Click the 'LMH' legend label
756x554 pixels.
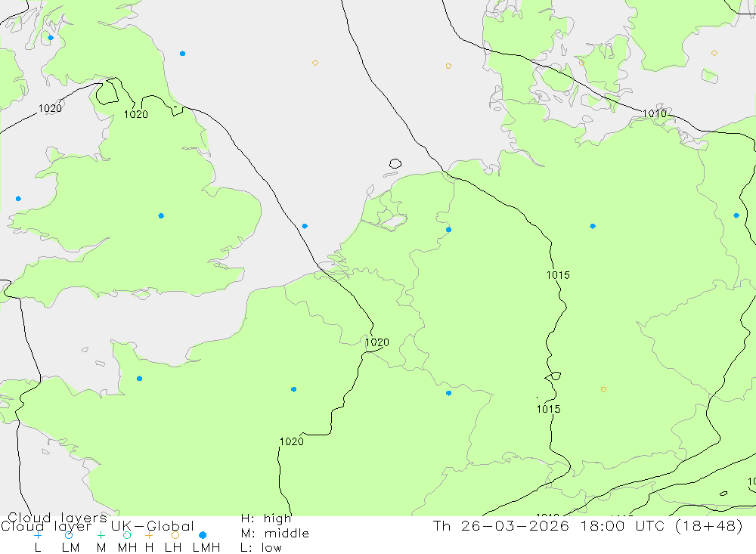coord(206,548)
